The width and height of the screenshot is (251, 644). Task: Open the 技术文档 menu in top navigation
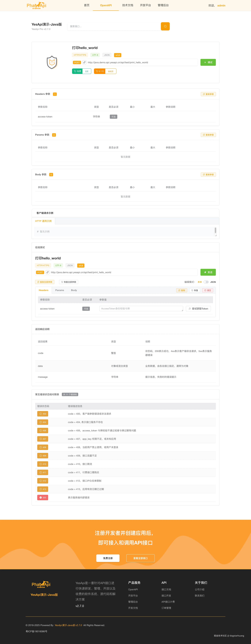click(128, 5)
